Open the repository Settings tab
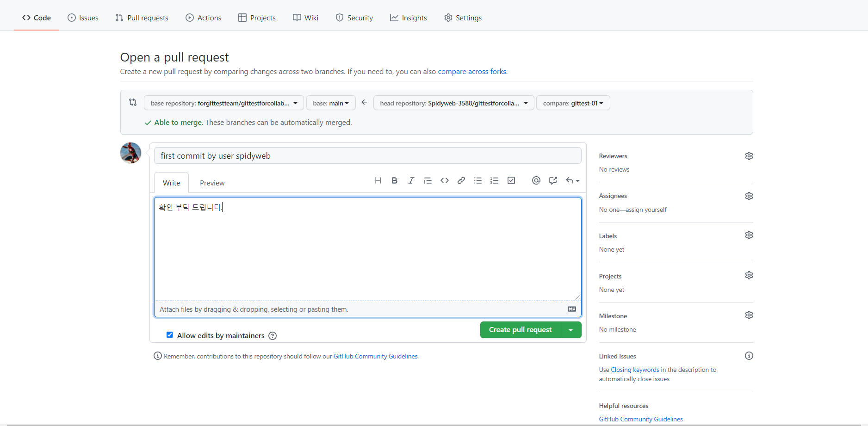 click(x=463, y=18)
